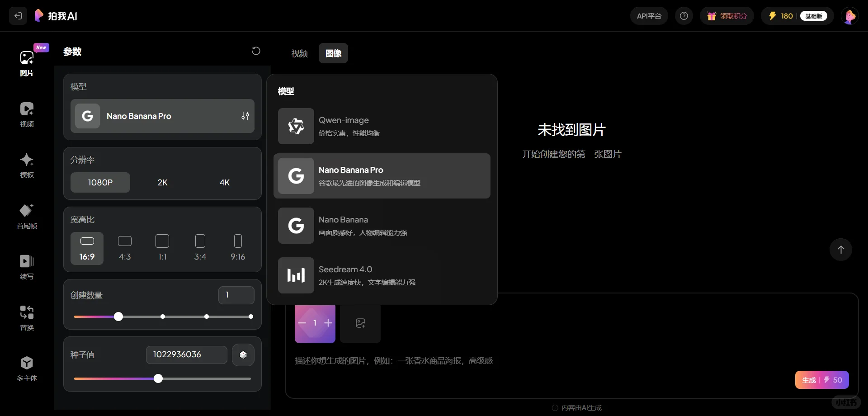Open the 模板 section
This screenshot has width=868, height=416.
[27, 165]
